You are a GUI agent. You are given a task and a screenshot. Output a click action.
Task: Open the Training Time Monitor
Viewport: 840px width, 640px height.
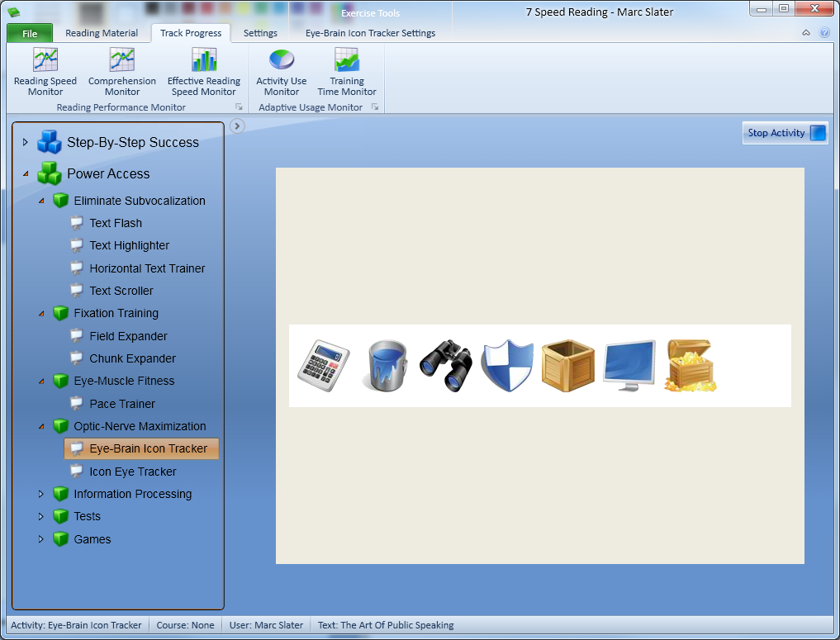tap(347, 72)
